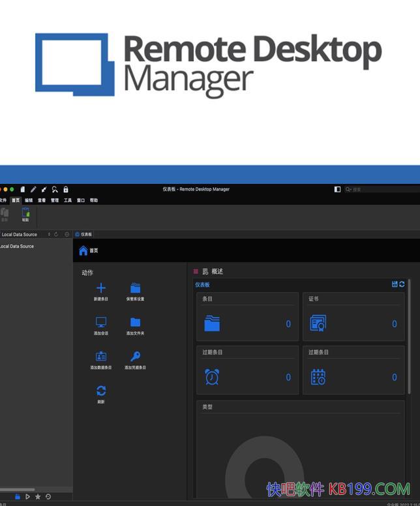Click the lock icon in title bar
This screenshot has height=506, width=420.
click(x=66, y=189)
